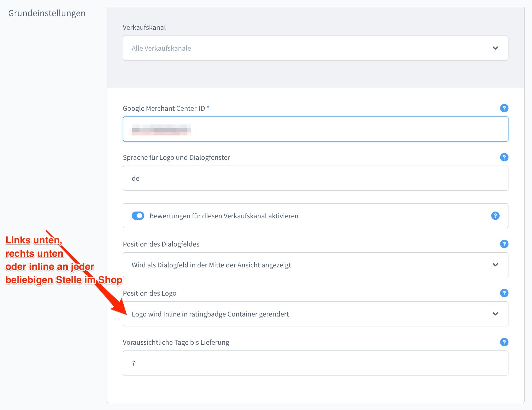Image resolution: width=532 pixels, height=410 pixels.
Task: Click the 'Google Merchant Center-ID' label
Action: [164, 108]
